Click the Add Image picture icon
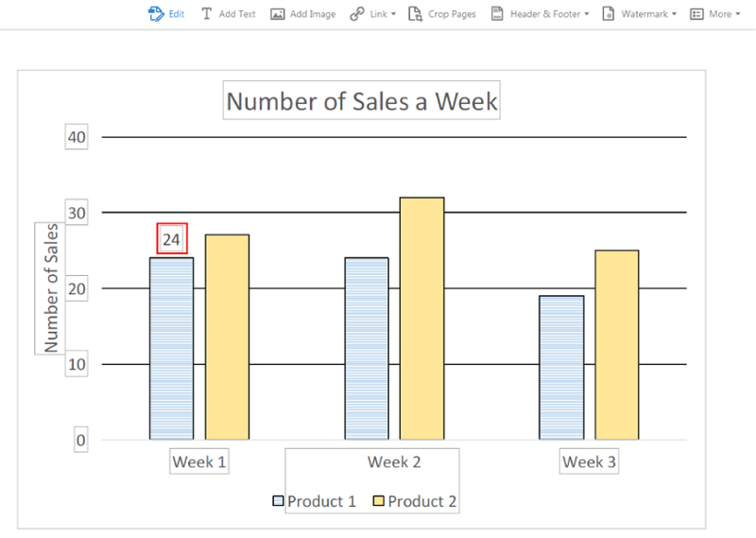This screenshot has height=538, width=756. [277, 14]
